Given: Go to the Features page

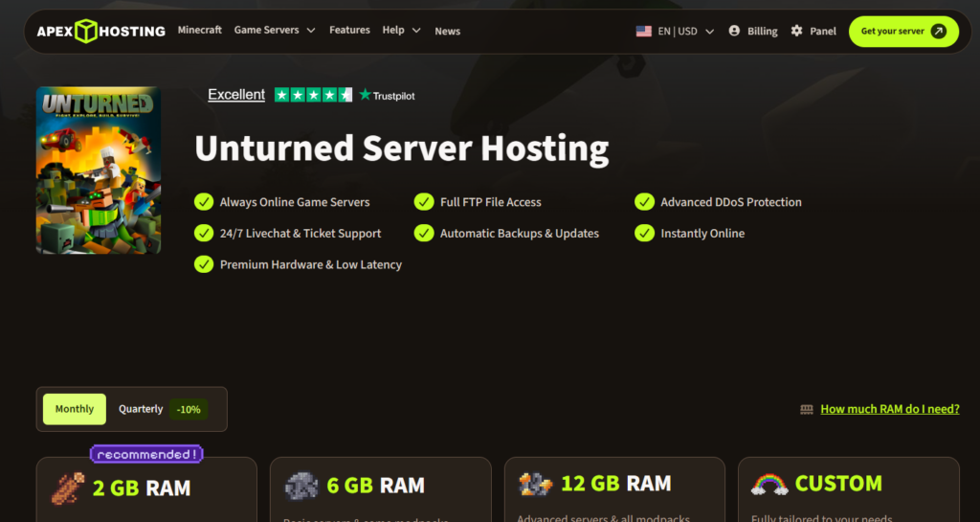Looking at the screenshot, I should coord(349,30).
